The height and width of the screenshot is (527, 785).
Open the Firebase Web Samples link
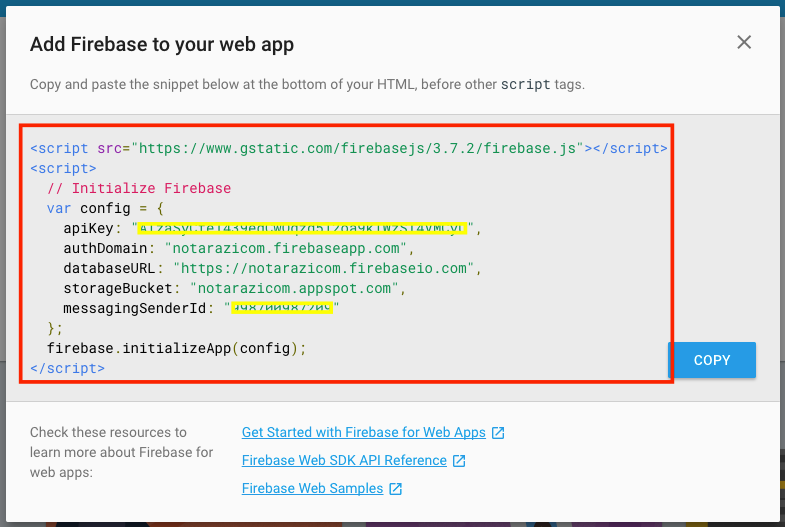tap(312, 488)
